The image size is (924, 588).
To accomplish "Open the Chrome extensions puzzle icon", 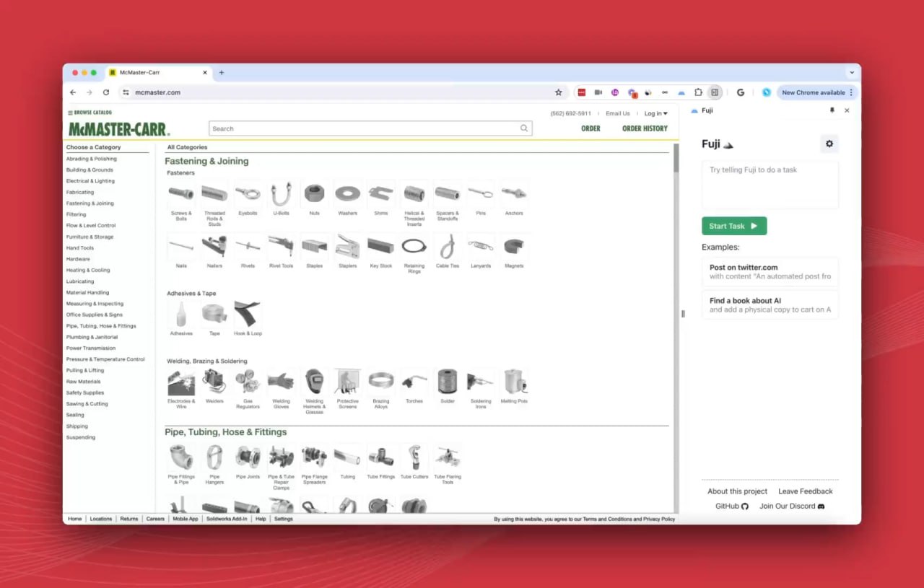I will pos(698,92).
